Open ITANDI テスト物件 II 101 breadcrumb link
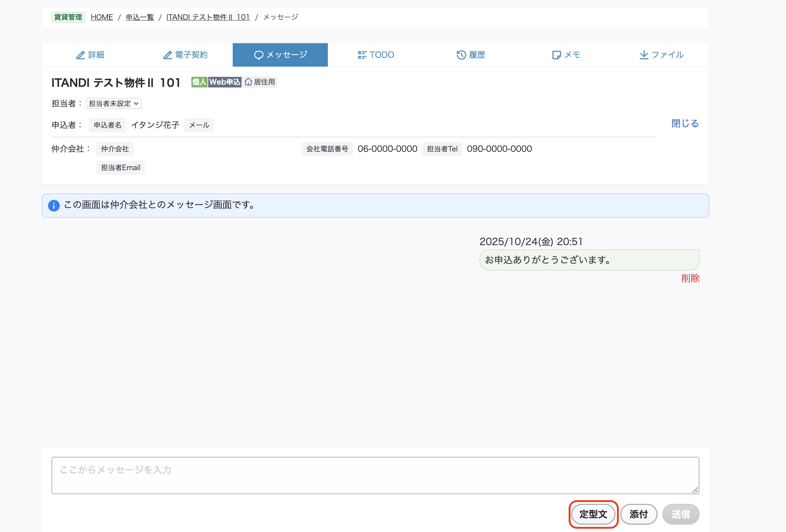This screenshot has width=786, height=532. pos(208,17)
